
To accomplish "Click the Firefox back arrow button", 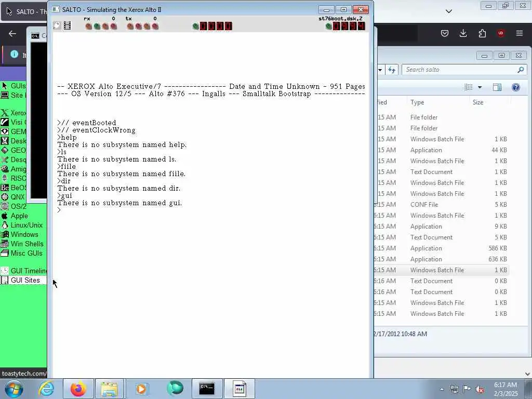I will [x=12, y=33].
